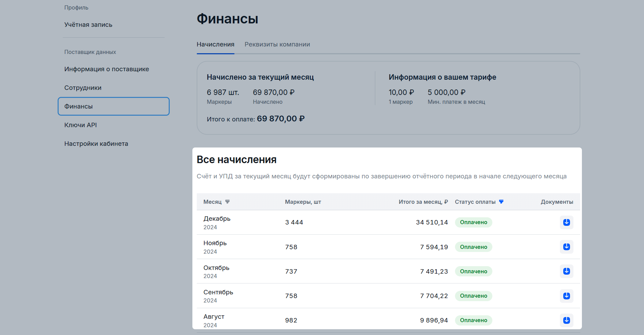Switch to the Реквизиты компании tab
The height and width of the screenshot is (335, 644).
[277, 44]
